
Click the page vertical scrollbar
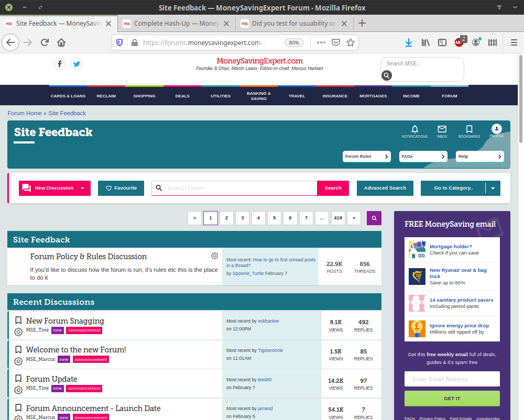pos(521,99)
